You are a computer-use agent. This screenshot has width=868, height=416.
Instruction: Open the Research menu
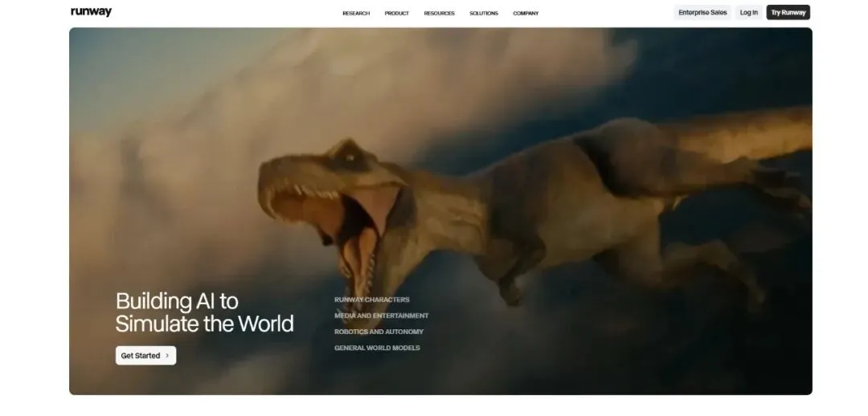point(356,14)
